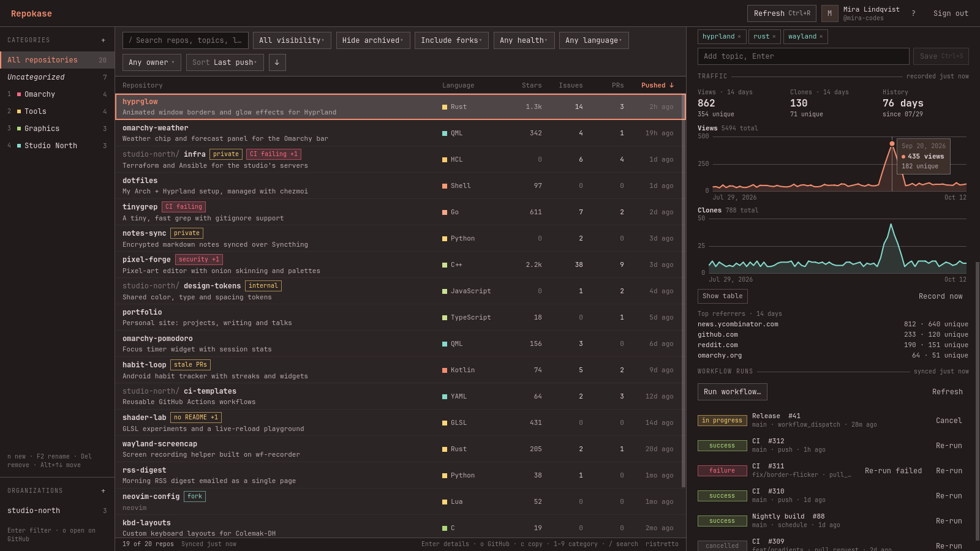The image size is (980, 551).
Task: Show traffic table
Action: [723, 296]
